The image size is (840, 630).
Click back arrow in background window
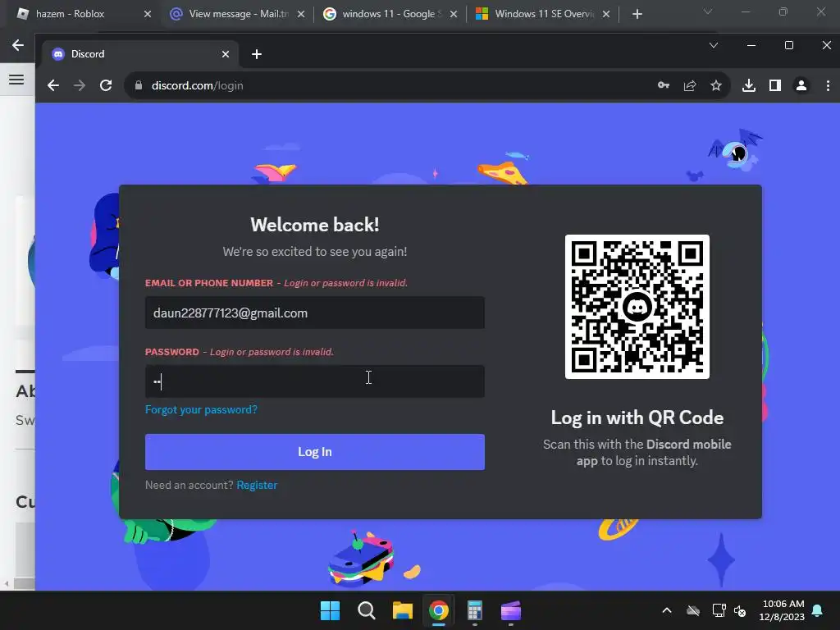(18, 46)
